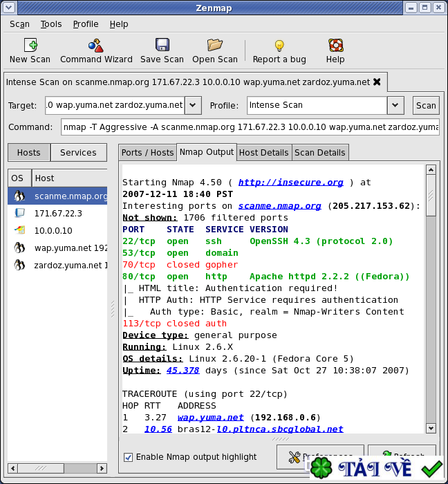This screenshot has height=484, width=448.
Task: Click the New Scan toolbar icon
Action: tap(30, 46)
